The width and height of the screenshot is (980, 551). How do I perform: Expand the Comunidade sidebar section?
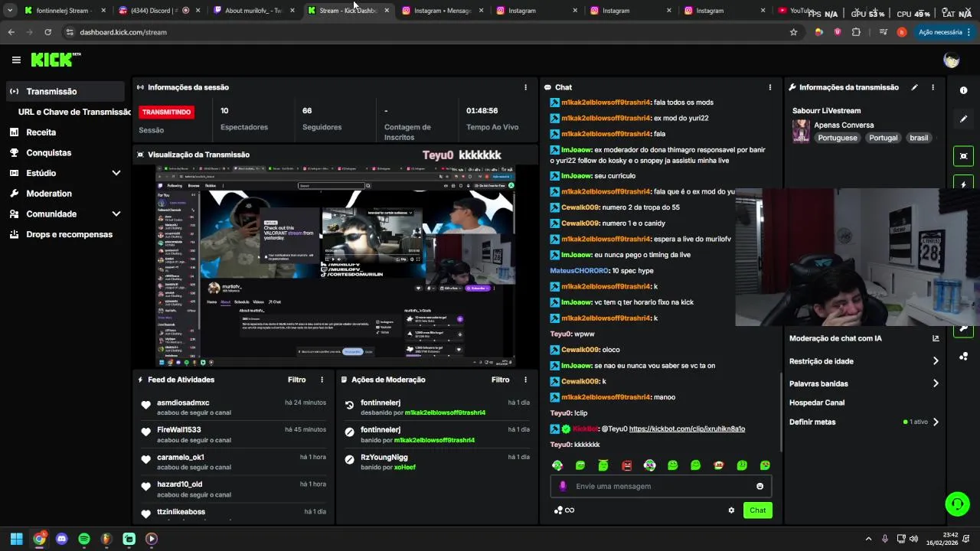click(x=116, y=214)
